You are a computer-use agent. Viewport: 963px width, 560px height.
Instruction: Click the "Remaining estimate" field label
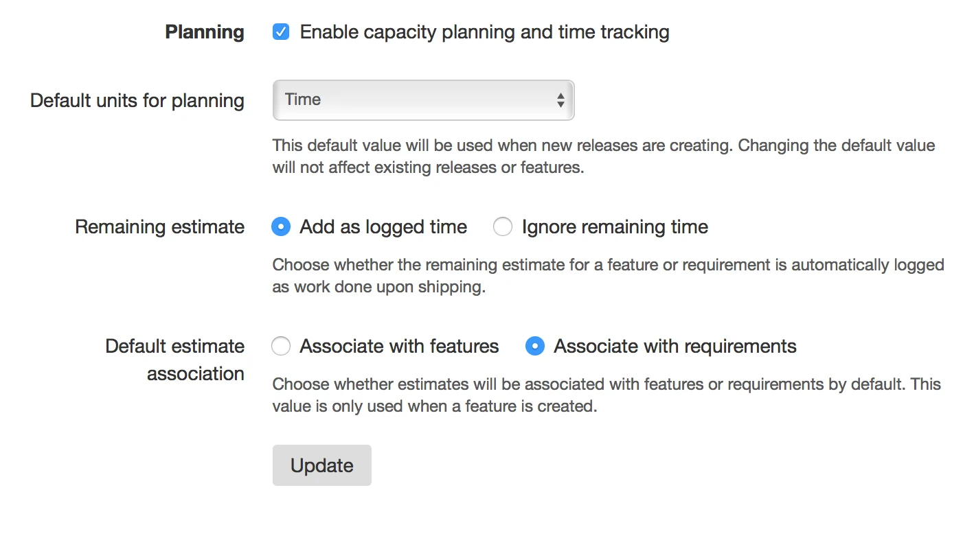click(x=159, y=227)
